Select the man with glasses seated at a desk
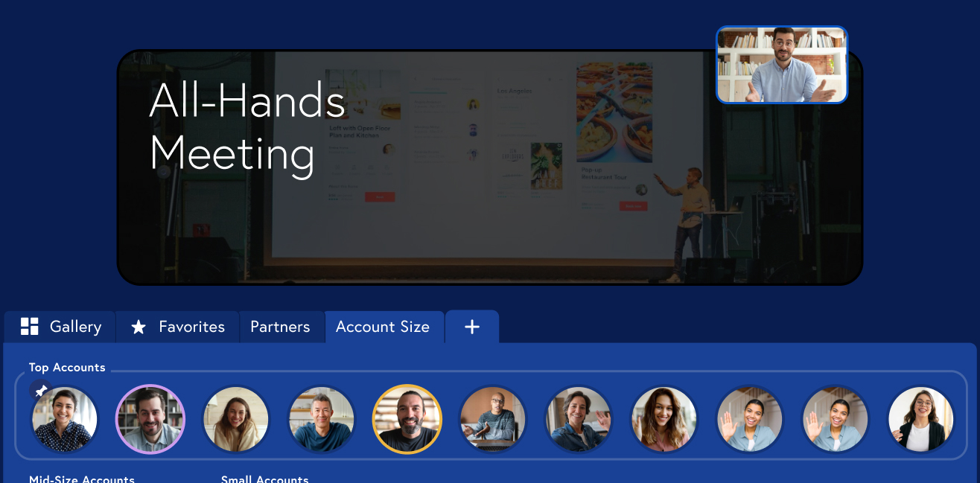This screenshot has height=483, width=980. click(x=493, y=419)
